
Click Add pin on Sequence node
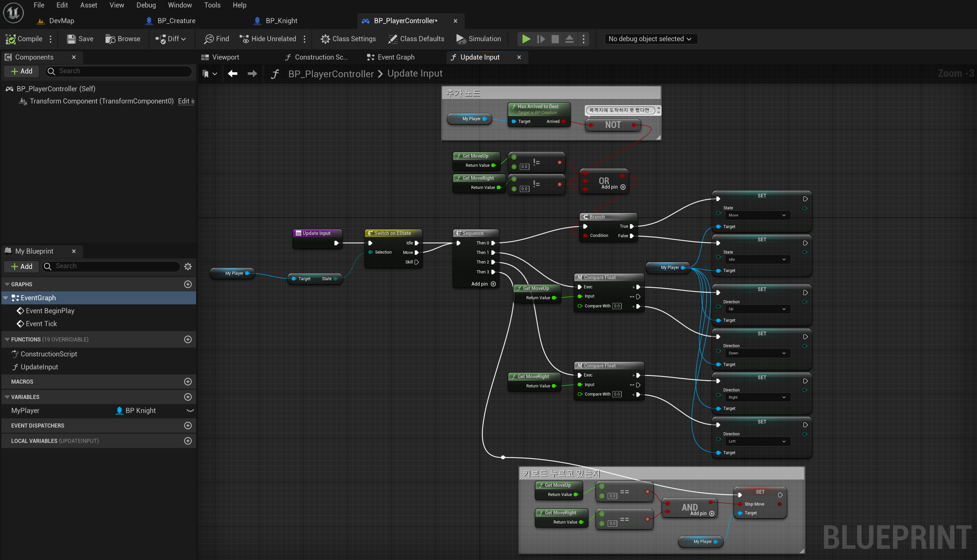[483, 284]
